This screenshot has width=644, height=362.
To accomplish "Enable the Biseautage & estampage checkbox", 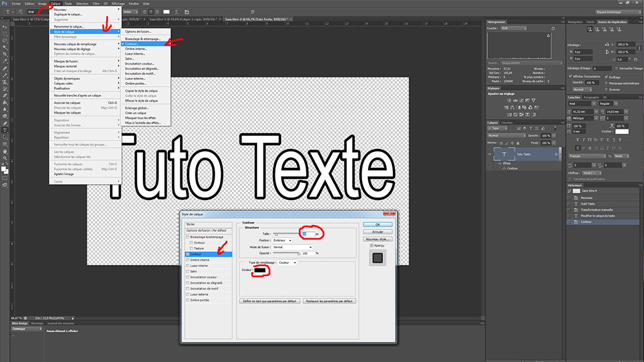I will click(187, 237).
